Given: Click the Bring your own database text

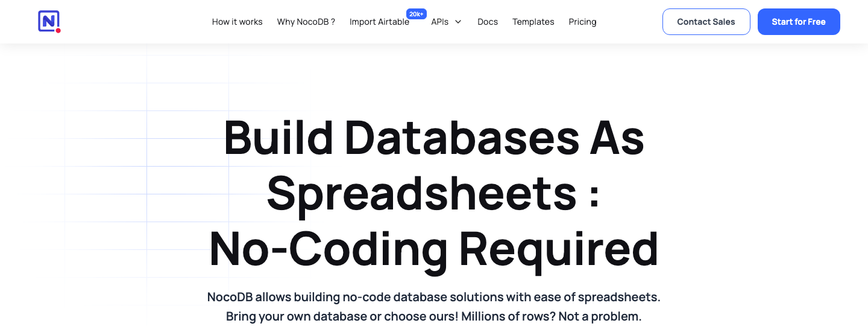Looking at the screenshot, I should coord(303,316).
